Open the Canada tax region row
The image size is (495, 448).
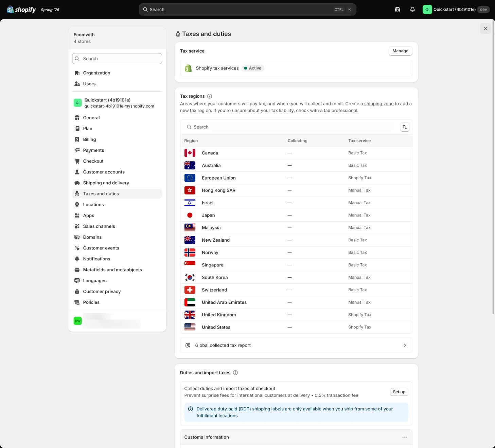pyautogui.click(x=296, y=153)
